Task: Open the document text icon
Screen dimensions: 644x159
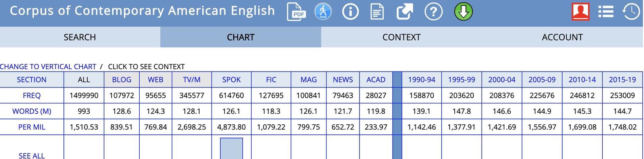Action: click(377, 12)
